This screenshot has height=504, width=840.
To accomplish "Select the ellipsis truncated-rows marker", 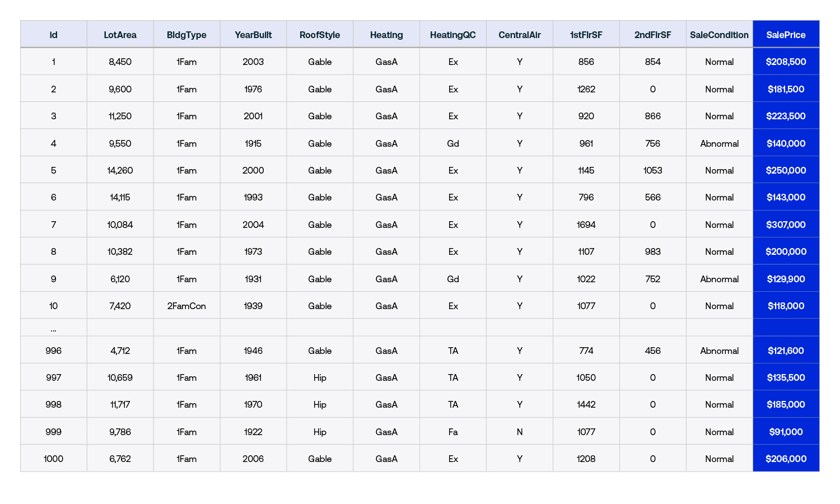I will pos(53,328).
